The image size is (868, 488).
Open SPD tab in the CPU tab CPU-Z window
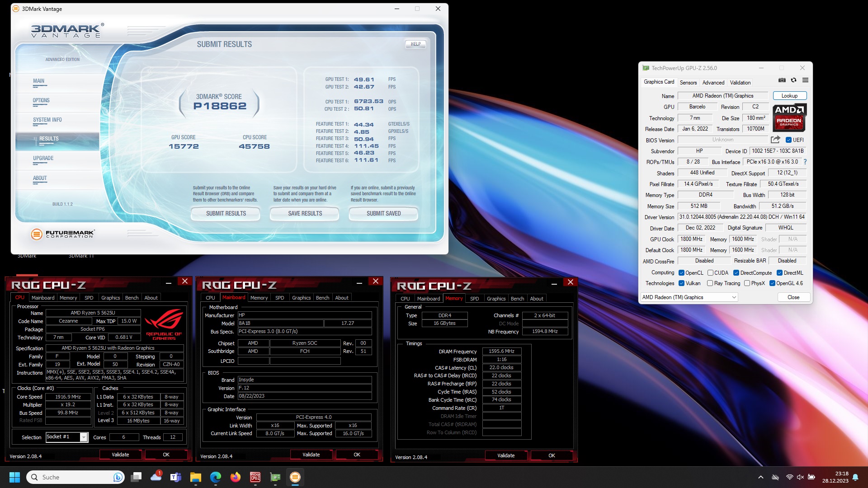click(89, 298)
